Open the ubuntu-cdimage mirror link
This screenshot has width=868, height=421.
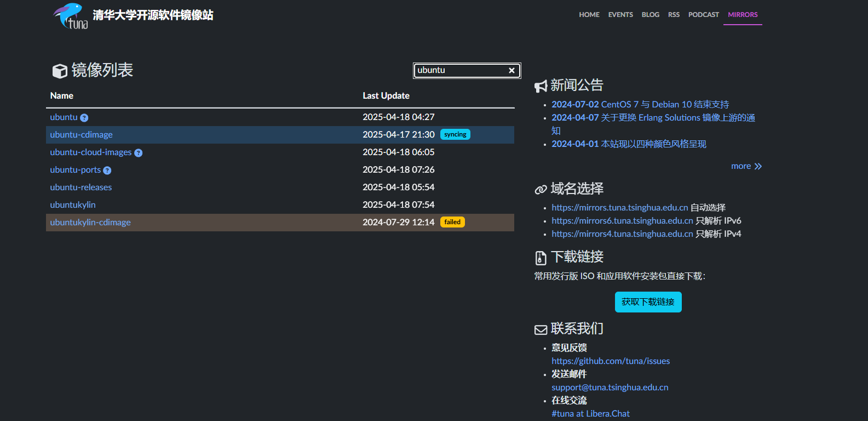(81, 135)
